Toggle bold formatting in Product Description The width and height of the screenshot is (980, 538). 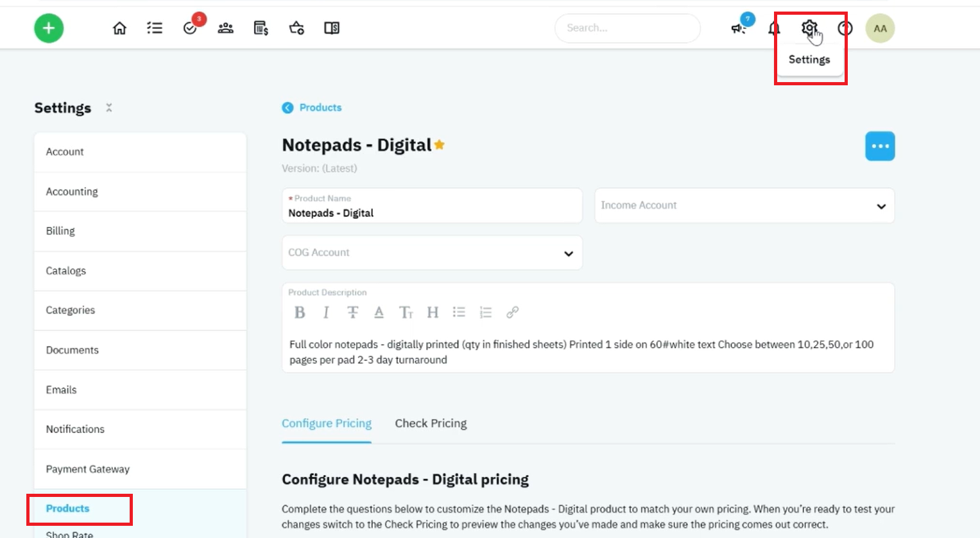click(x=300, y=312)
